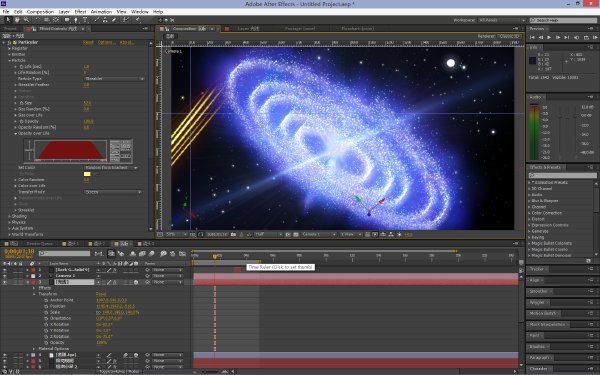The height and width of the screenshot is (375, 600).
Task: Expand the Physics group
Action: click(x=9, y=222)
